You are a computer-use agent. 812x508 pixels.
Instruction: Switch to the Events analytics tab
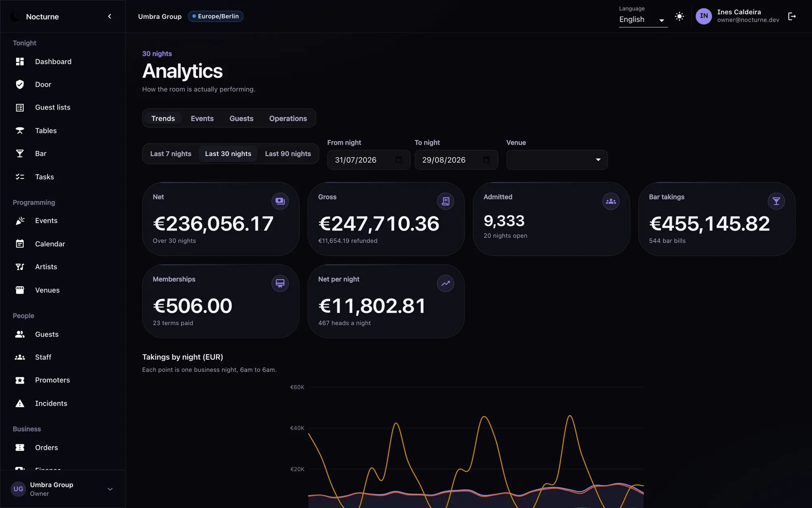pos(202,118)
